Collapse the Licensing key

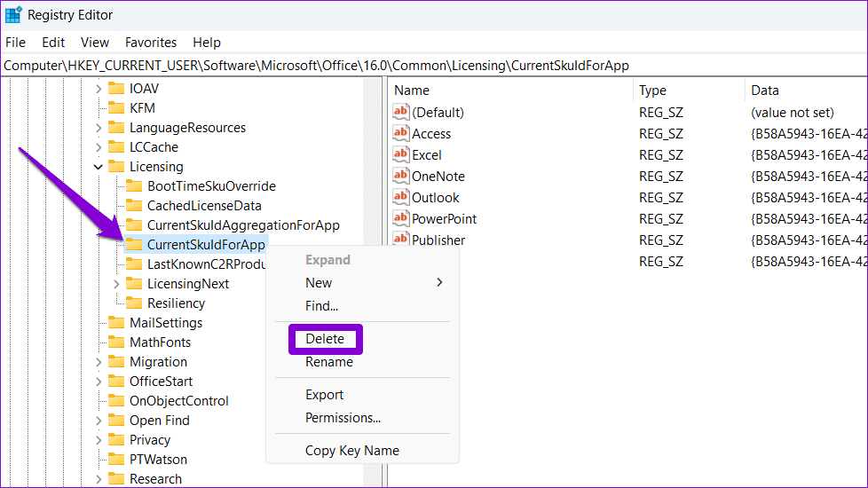pos(99,167)
